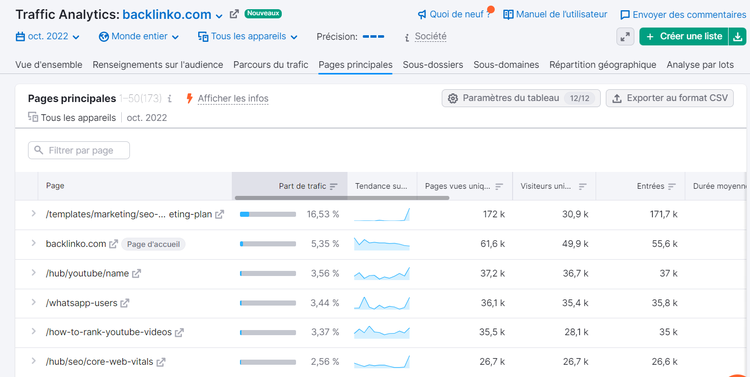Switch to Analyse par lots tab
Viewport: 750px width, 377px height.
[700, 65]
